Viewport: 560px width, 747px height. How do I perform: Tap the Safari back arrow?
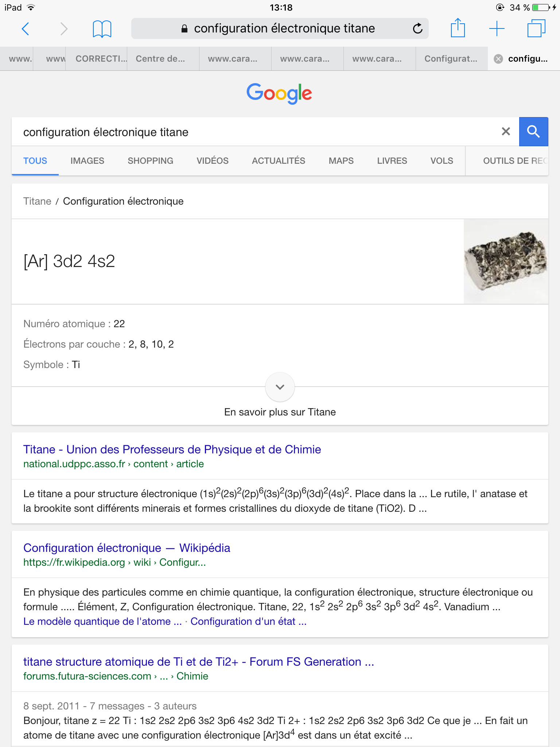pyautogui.click(x=26, y=28)
